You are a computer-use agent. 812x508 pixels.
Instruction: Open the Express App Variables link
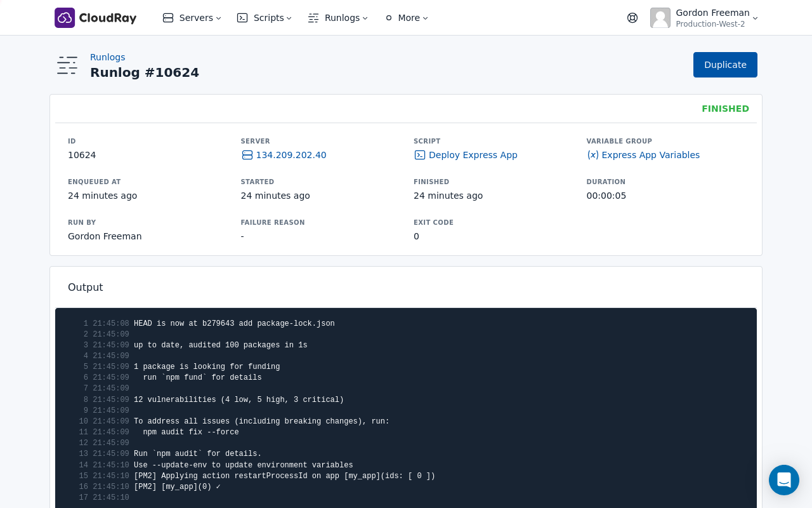[x=652, y=154]
